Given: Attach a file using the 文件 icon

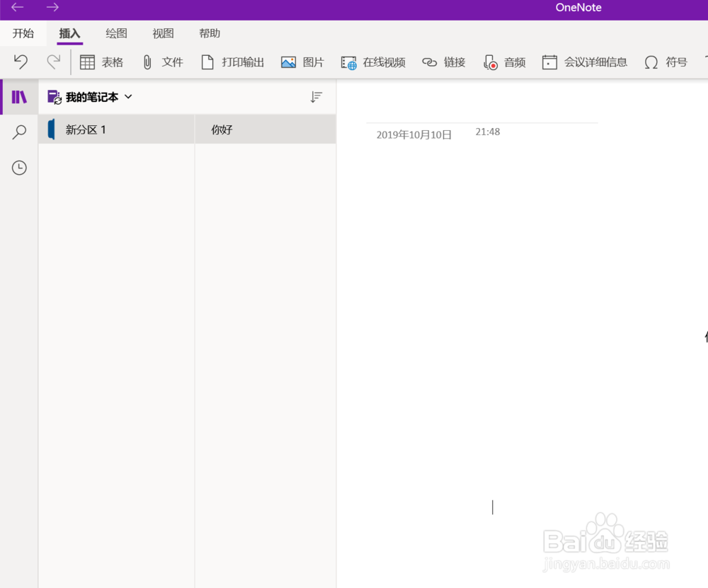Looking at the screenshot, I should (x=163, y=62).
